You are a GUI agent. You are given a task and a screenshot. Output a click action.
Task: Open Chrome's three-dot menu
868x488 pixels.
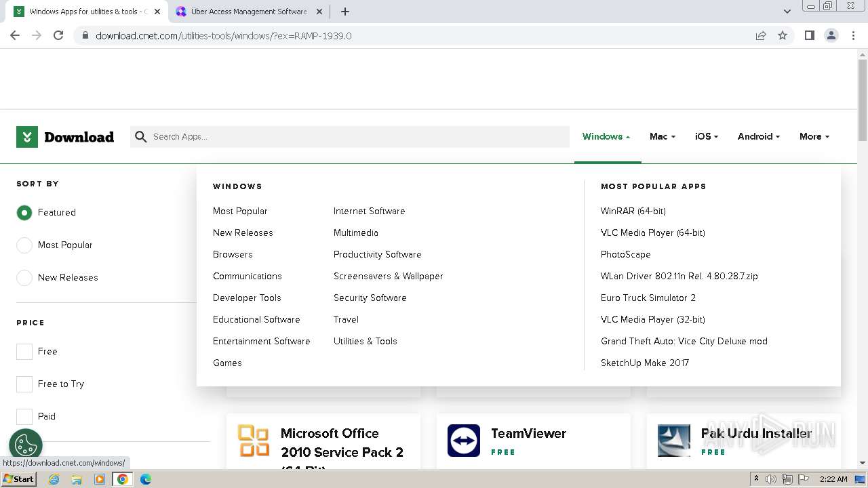tap(854, 35)
